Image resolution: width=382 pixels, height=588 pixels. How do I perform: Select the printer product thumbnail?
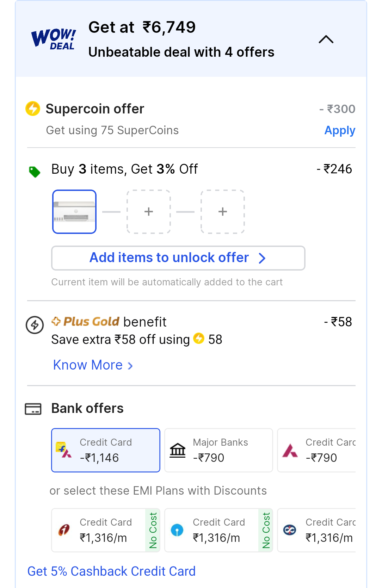(74, 212)
